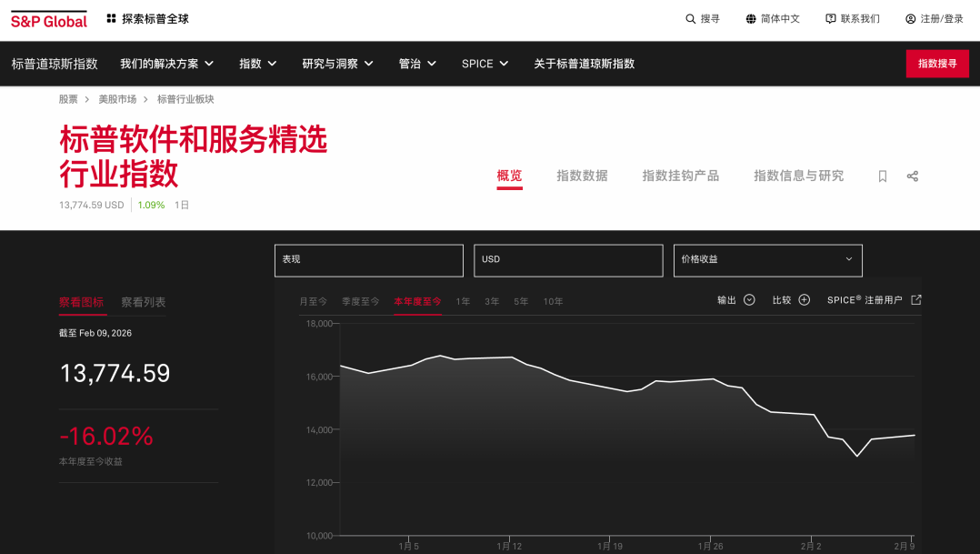
Task: Expand the 管治 navigation menu
Action: pyautogui.click(x=417, y=64)
